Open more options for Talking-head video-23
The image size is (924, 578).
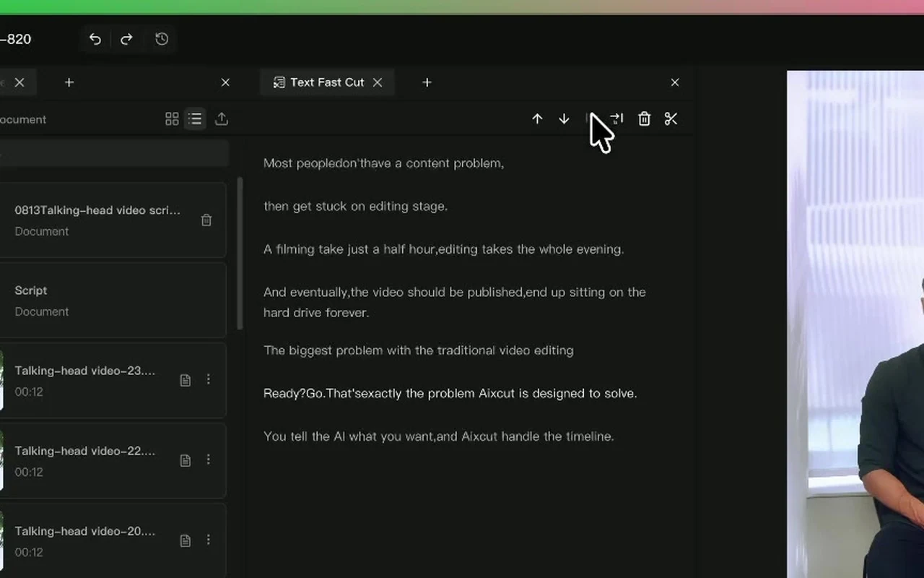click(209, 379)
